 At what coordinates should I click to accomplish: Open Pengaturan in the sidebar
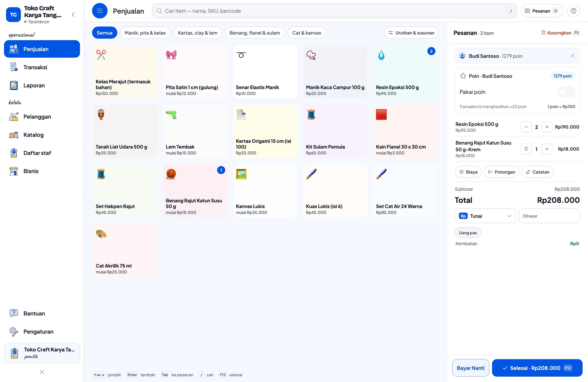(42, 332)
